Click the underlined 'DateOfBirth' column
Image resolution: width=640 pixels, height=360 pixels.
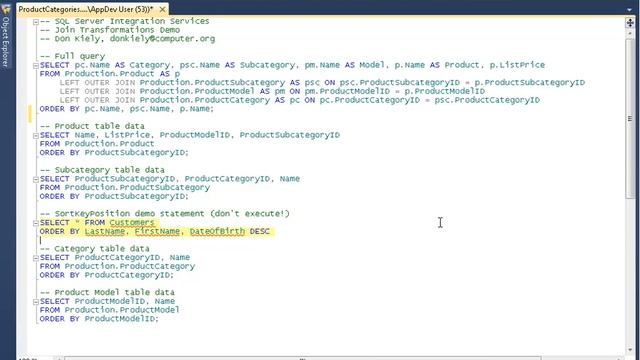(x=217, y=231)
